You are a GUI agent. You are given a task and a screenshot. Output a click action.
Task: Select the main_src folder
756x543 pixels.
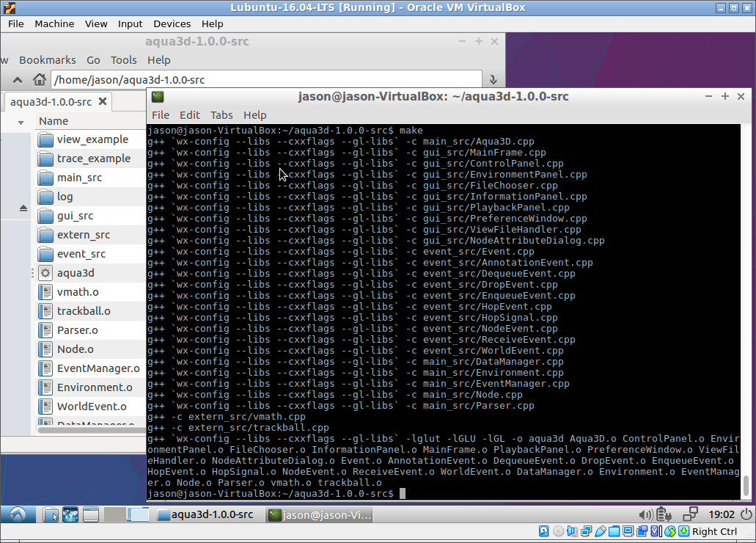[92, 178]
